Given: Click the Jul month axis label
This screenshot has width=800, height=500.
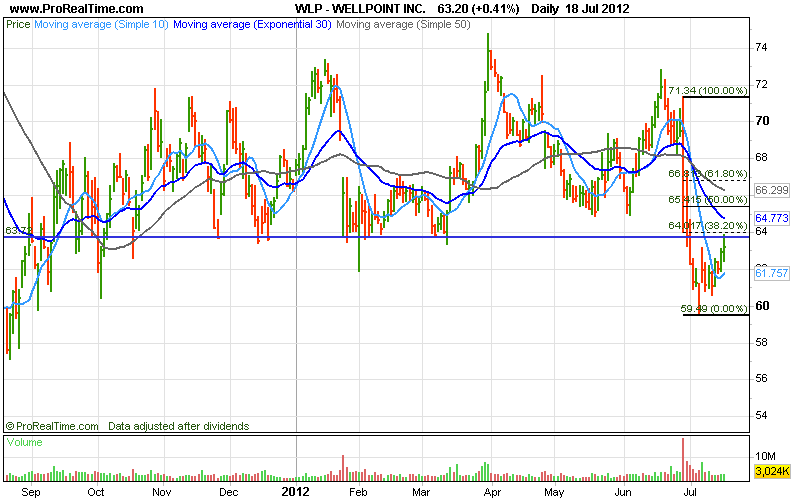Looking at the screenshot, I should (690, 492).
